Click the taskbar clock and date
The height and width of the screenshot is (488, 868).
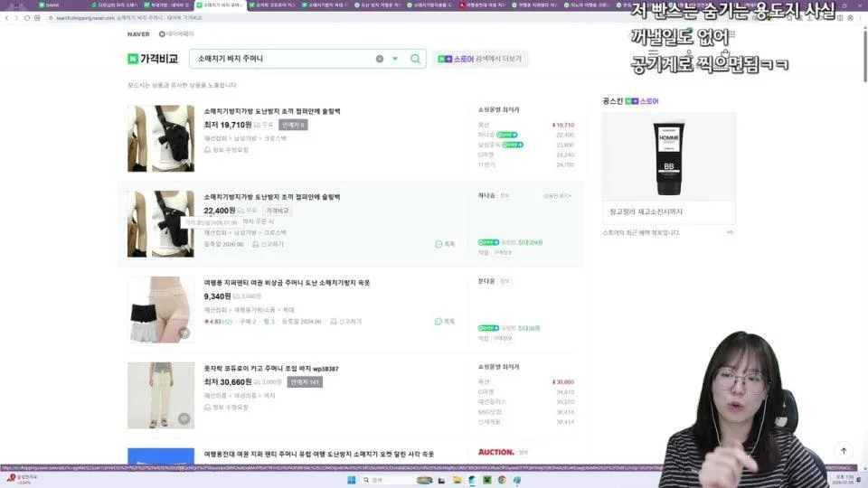(x=844, y=480)
